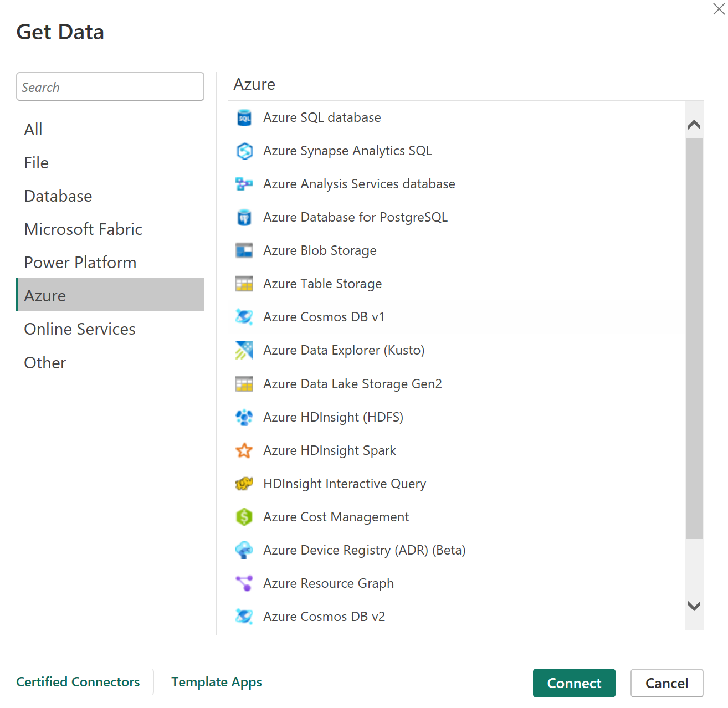Viewport: 728px width, 708px height.
Task: Choose 'Azure Database for PostgreSQL' text
Action: 355,217
